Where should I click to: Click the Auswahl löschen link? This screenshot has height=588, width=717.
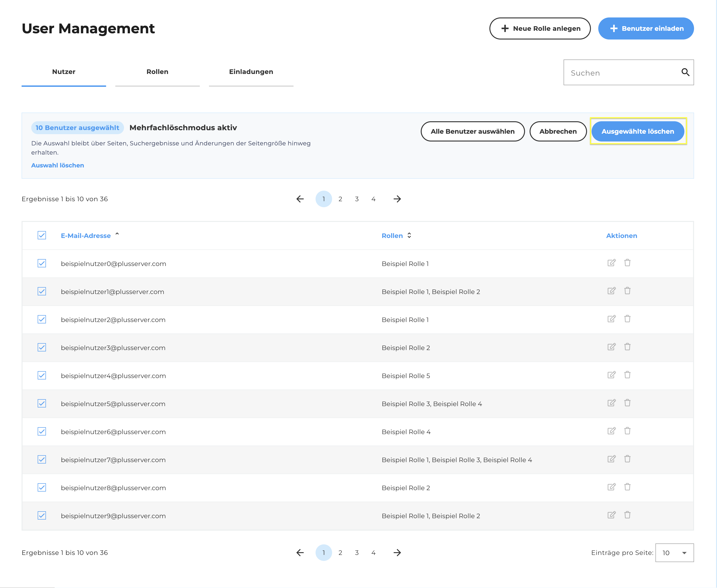click(x=58, y=165)
